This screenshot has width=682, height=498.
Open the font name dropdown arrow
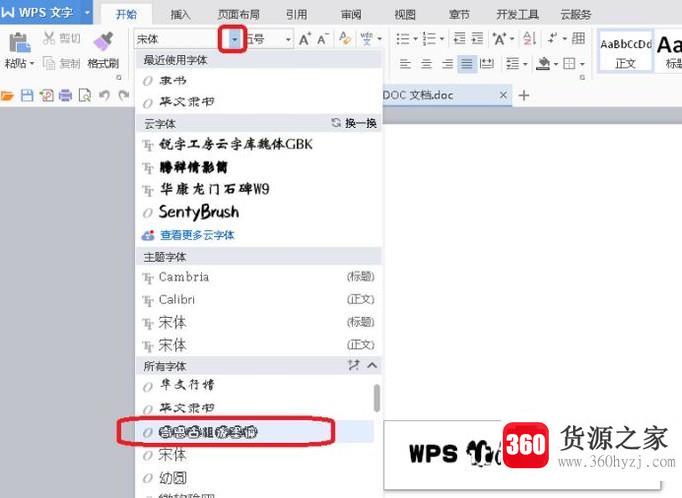pyautogui.click(x=234, y=40)
